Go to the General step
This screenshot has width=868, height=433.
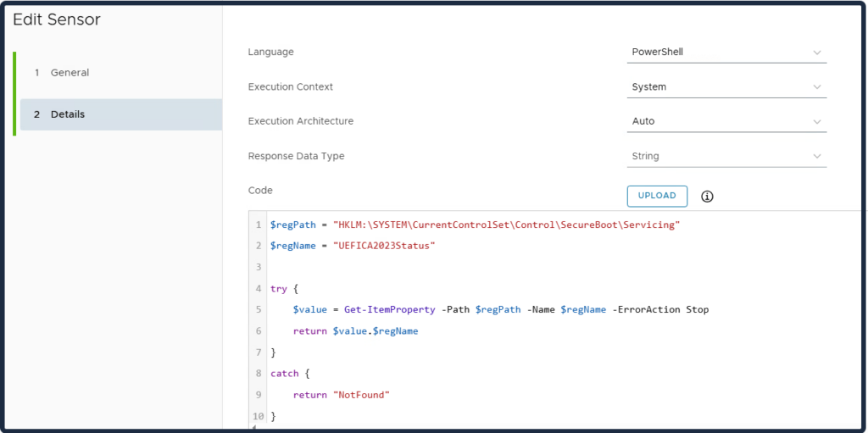(x=70, y=73)
